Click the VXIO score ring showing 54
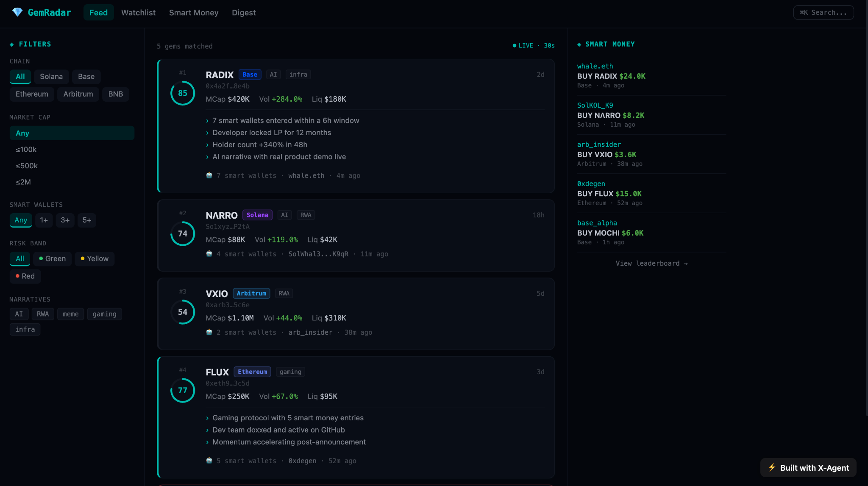 pos(183,312)
